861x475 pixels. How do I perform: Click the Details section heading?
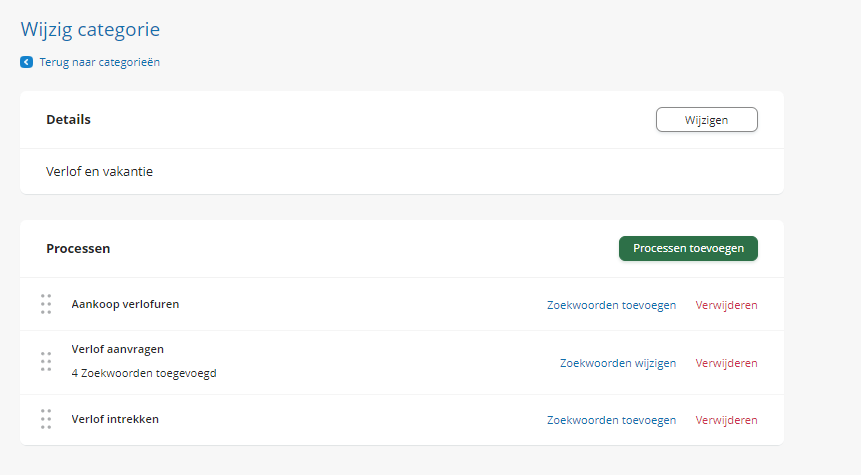coord(68,120)
